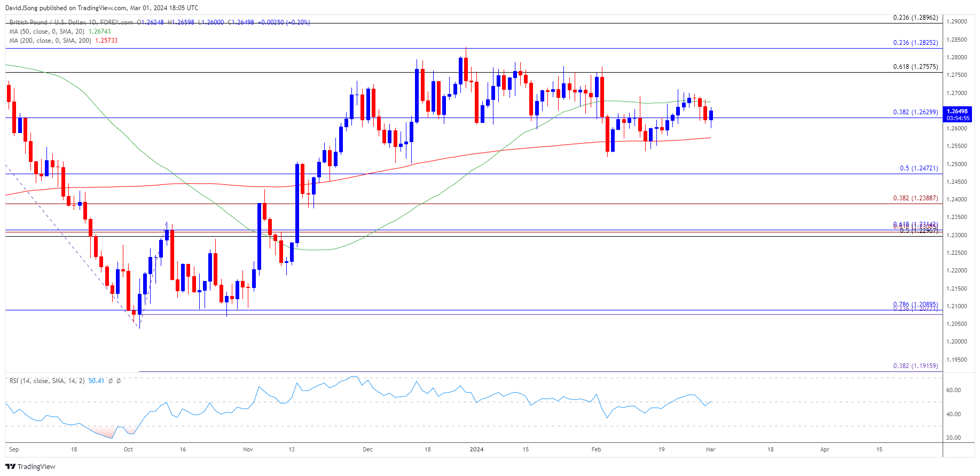Click the Mar date on time axis
This screenshot has width=980, height=476.
[x=710, y=449]
